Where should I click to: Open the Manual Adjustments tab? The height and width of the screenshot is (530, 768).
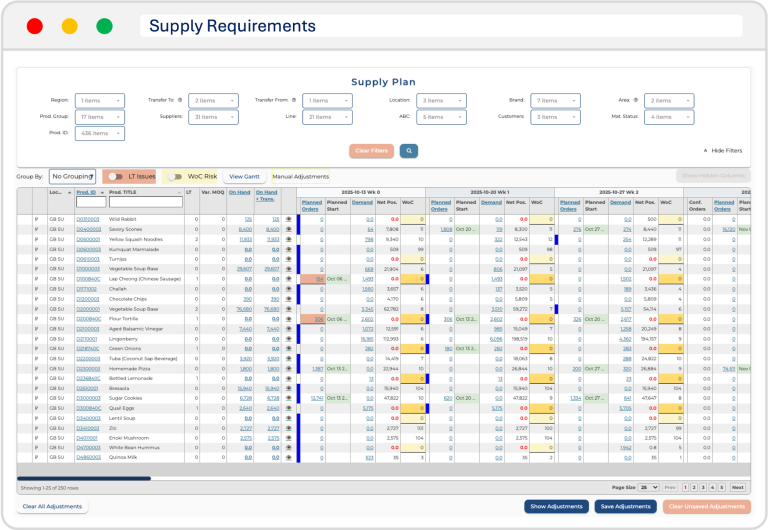300,176
